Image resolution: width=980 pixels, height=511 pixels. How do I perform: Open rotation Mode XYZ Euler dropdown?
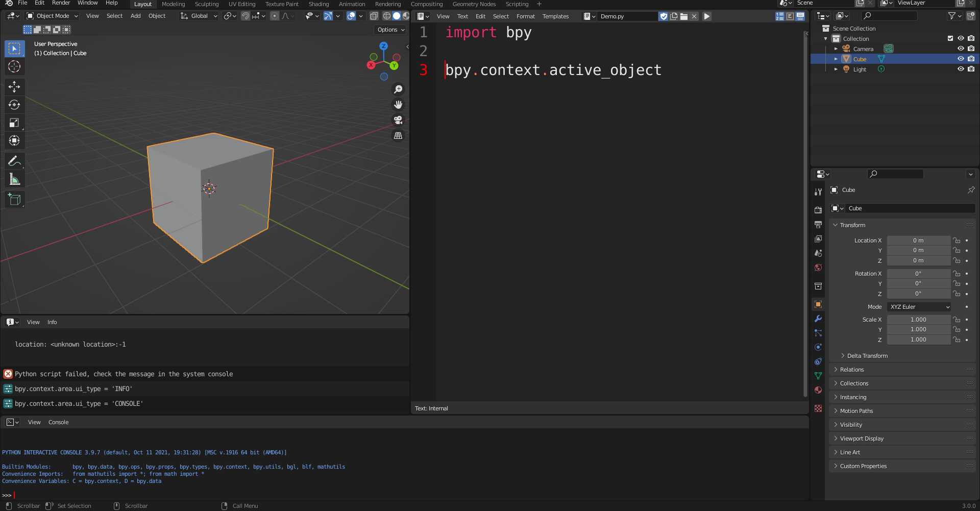point(919,307)
